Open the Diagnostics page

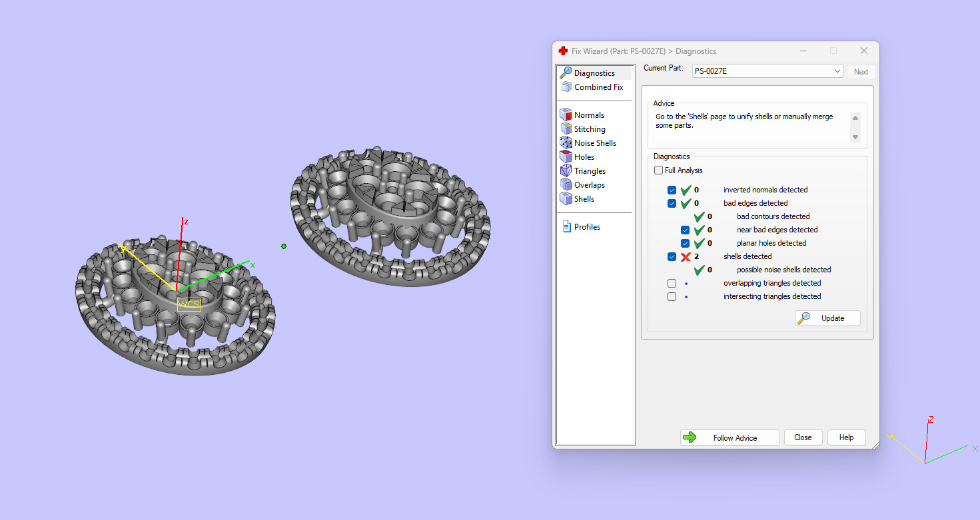coord(594,73)
